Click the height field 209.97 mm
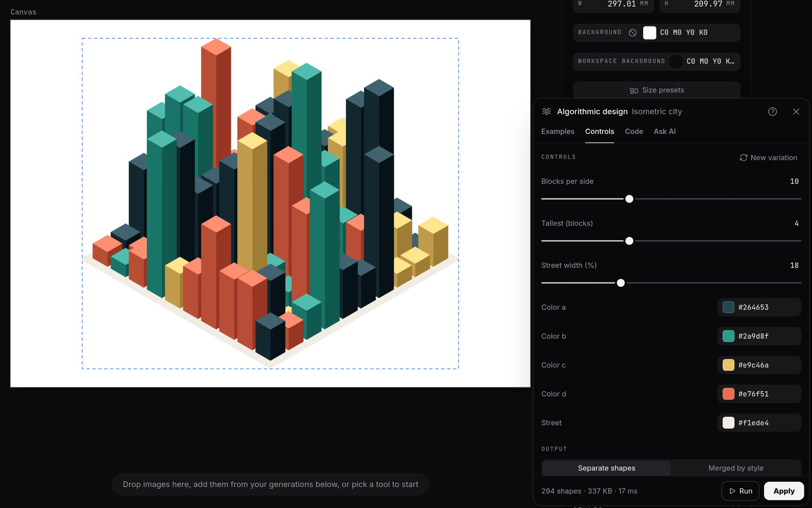This screenshot has width=812, height=508. 700,5
